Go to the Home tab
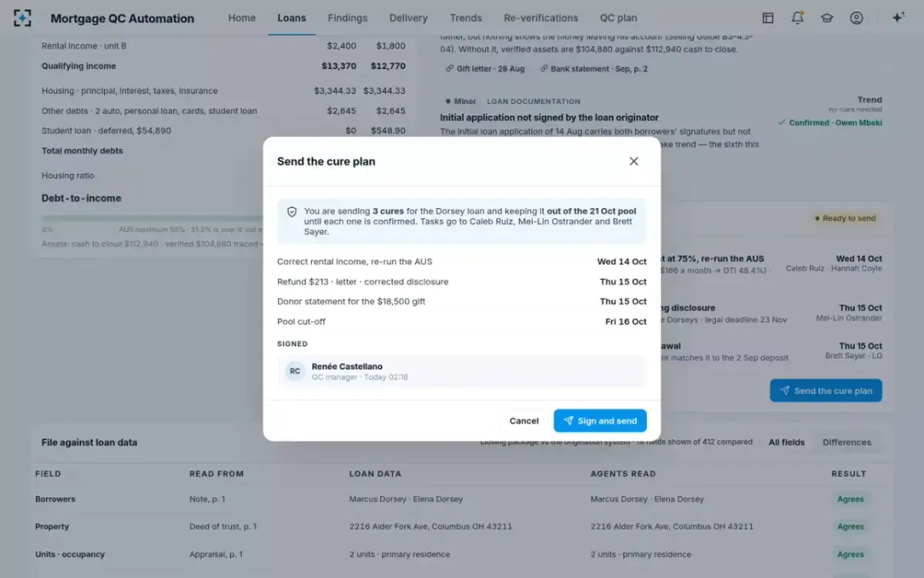The image size is (924, 578). [242, 18]
